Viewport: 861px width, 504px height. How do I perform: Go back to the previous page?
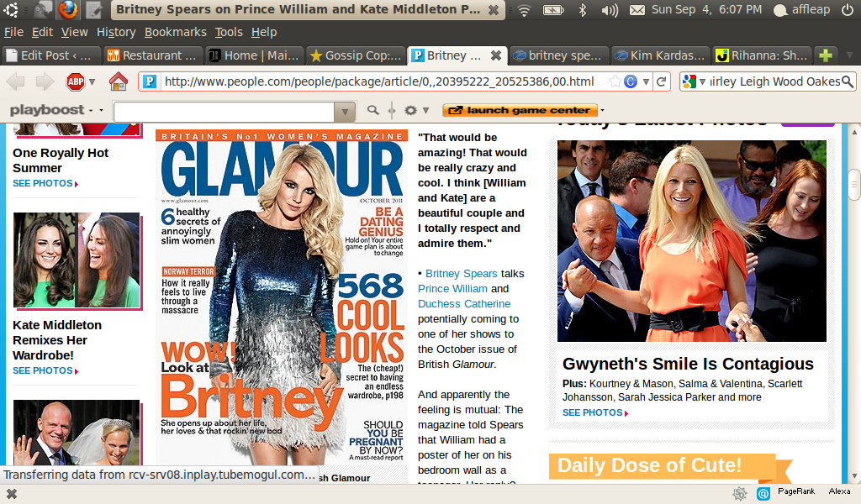point(16,82)
